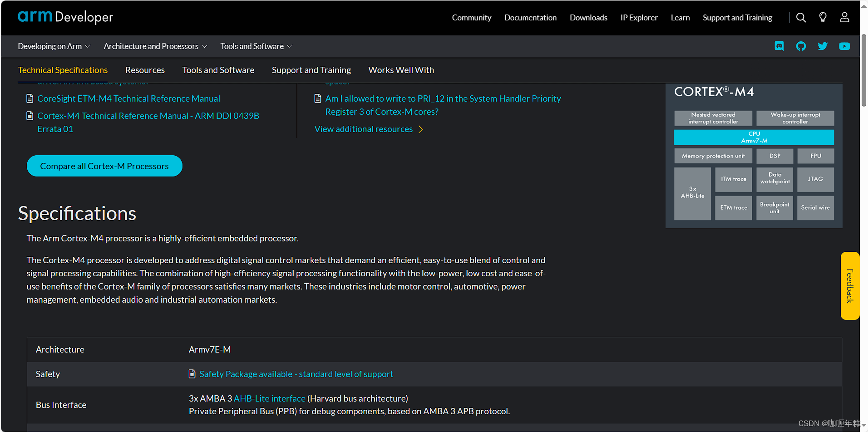Expand the Developing on Arm menu
The height and width of the screenshot is (432, 868).
(54, 46)
